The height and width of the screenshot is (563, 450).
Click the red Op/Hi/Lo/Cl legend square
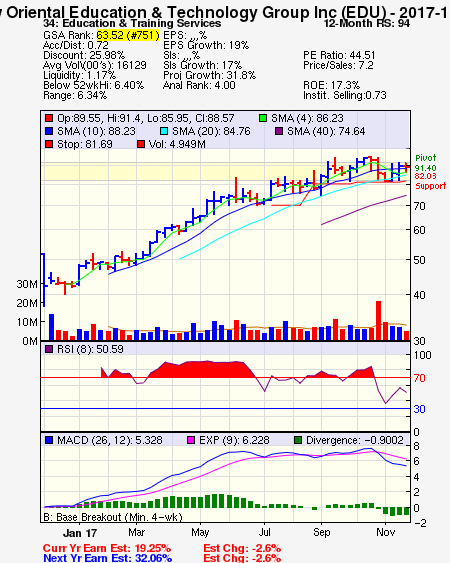click(49, 118)
